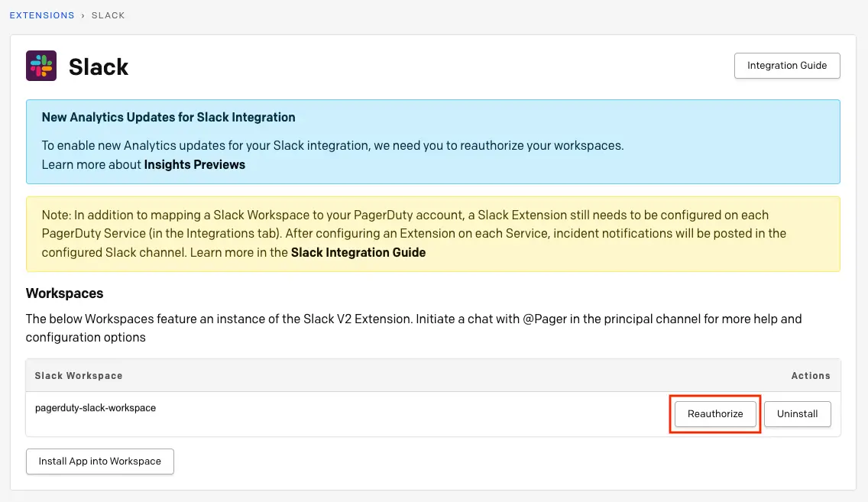This screenshot has width=868, height=502.
Task: Click the Actions column header
Action: tap(810, 376)
